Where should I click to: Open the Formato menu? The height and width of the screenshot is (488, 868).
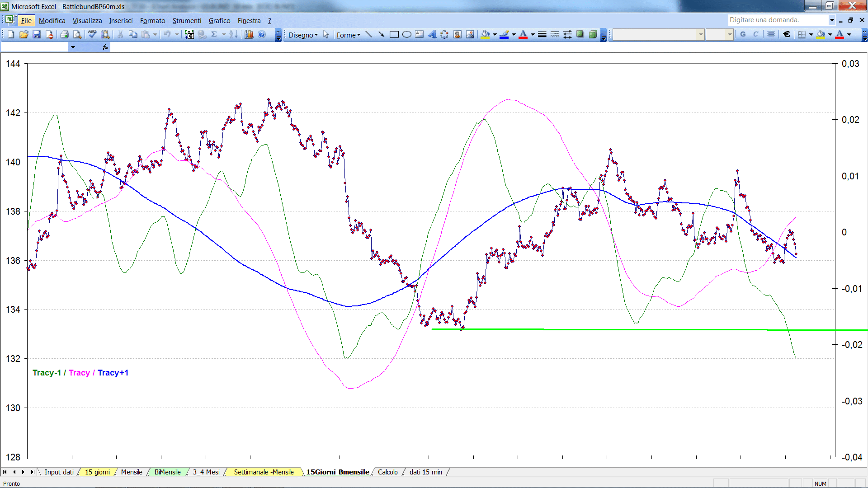(152, 20)
